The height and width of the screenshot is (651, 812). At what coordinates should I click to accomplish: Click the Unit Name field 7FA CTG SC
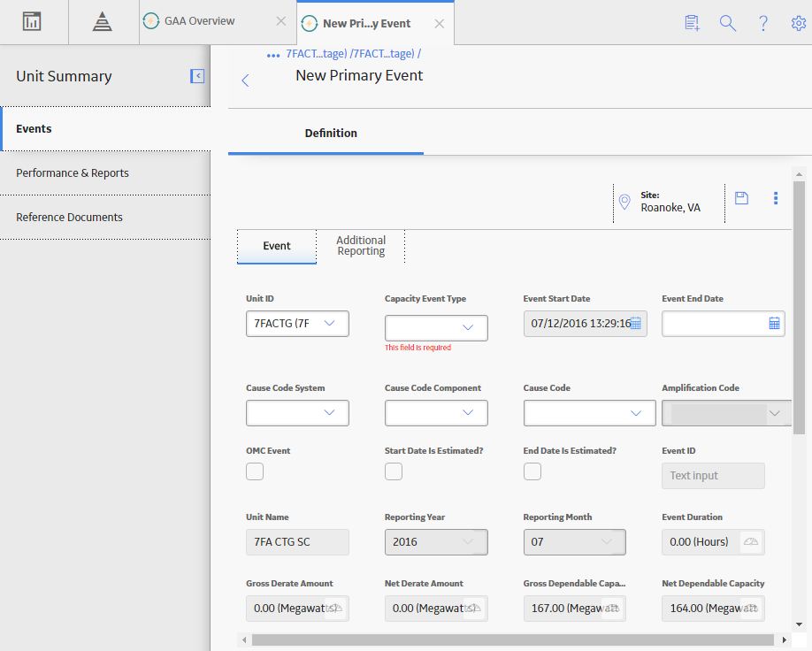coord(297,541)
